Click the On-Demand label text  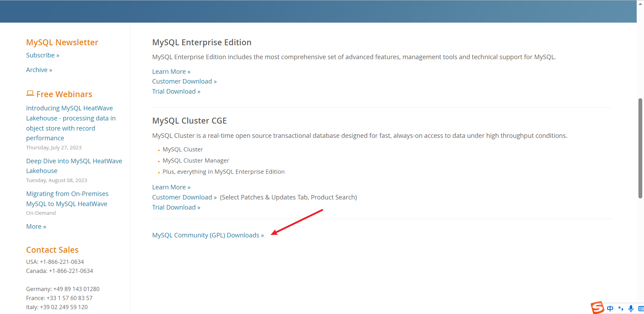[41, 213]
